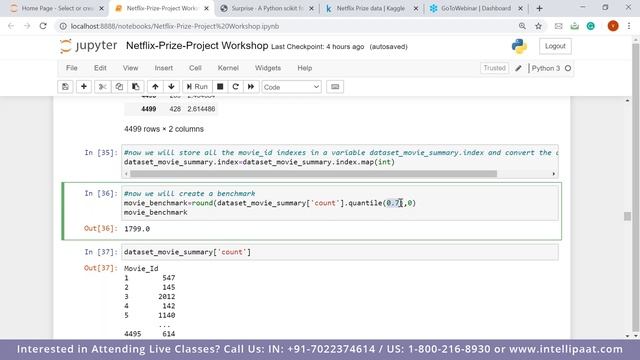The width and height of the screenshot is (640, 360).
Task: Open the Cell menu
Action: [x=195, y=68]
